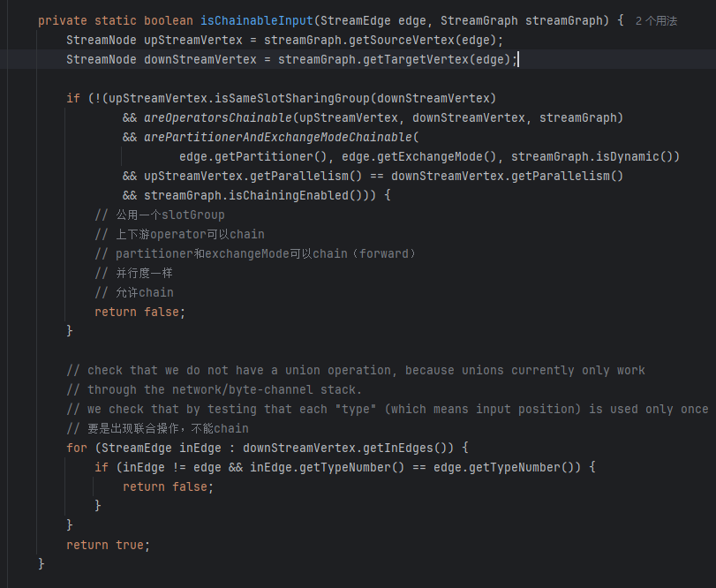Click "private static boolean" keywords
The image size is (716, 588).
tap(116, 20)
